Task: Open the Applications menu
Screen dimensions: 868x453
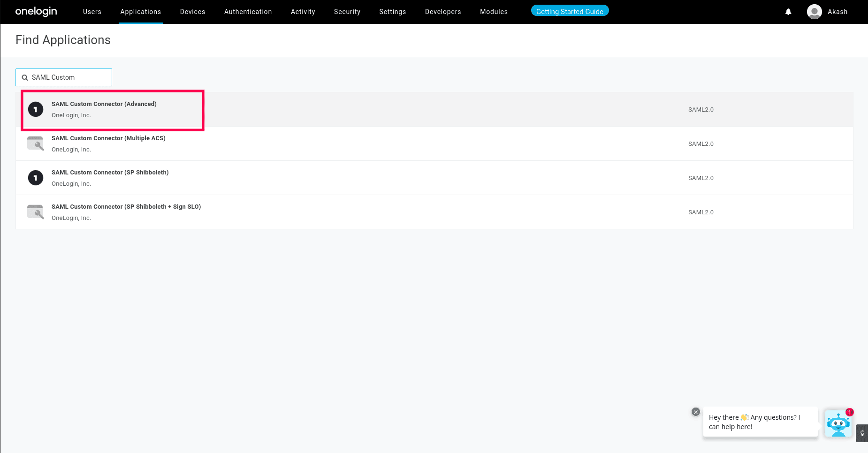Action: (141, 12)
